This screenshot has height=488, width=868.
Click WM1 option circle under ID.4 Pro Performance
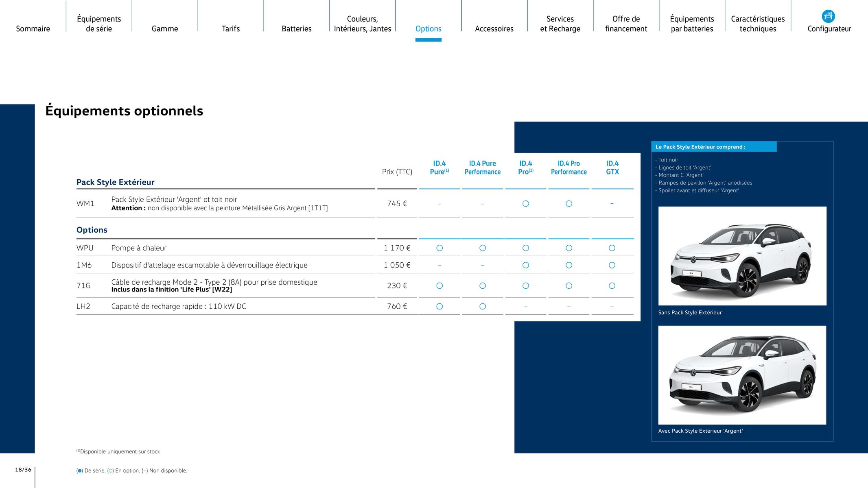(x=569, y=204)
